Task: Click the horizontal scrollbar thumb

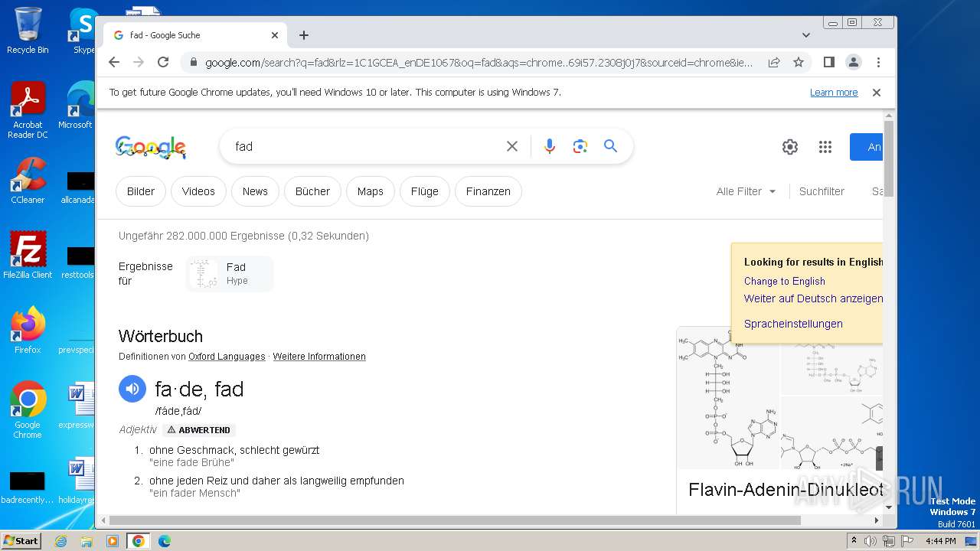Action: click(454, 520)
